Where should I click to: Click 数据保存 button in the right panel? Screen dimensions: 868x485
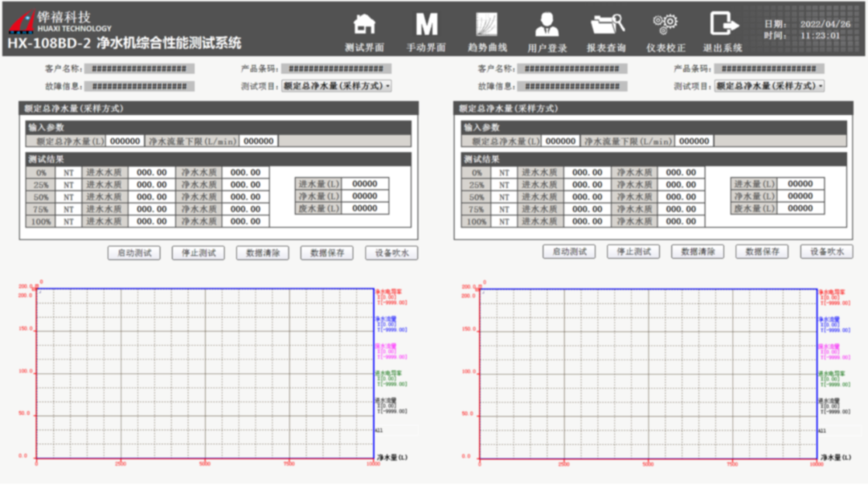(x=762, y=252)
